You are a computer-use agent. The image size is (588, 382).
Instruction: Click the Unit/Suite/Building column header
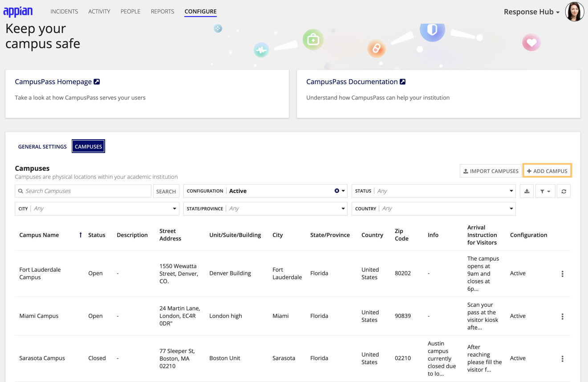pos(235,235)
